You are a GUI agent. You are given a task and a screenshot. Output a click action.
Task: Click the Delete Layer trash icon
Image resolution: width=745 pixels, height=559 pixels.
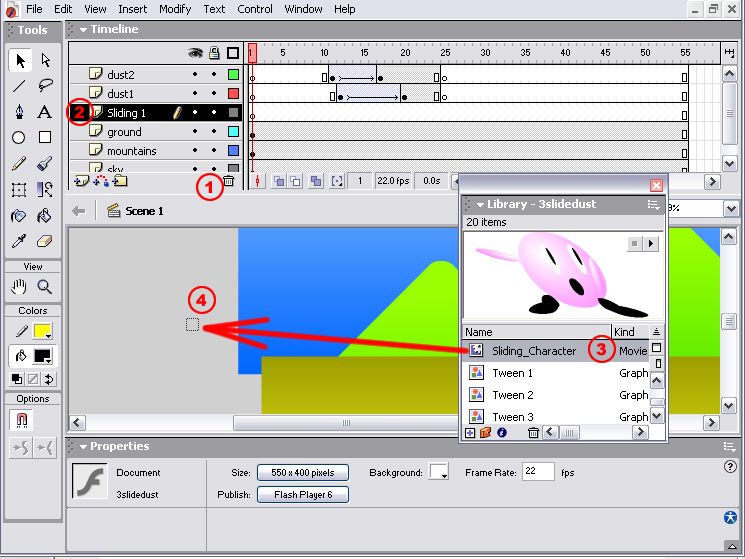pyautogui.click(x=229, y=181)
